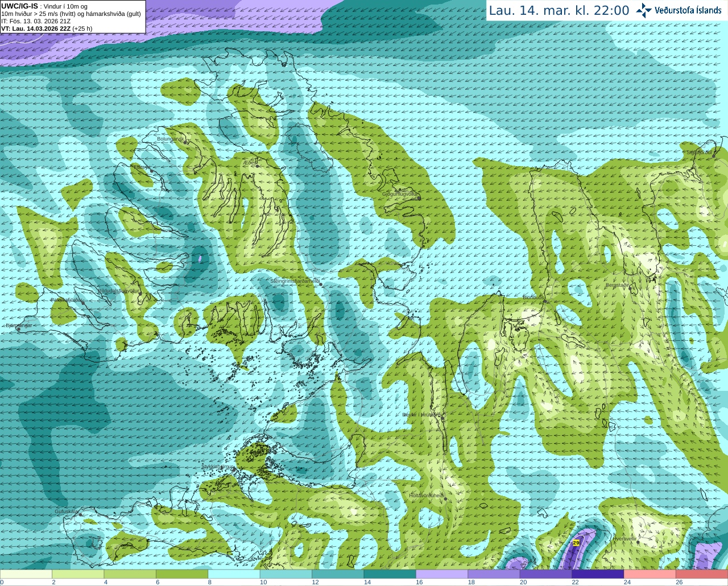The height and width of the screenshot is (586, 728).
Task: Click the UWC/IG-IS model title line
Action: [44, 6]
